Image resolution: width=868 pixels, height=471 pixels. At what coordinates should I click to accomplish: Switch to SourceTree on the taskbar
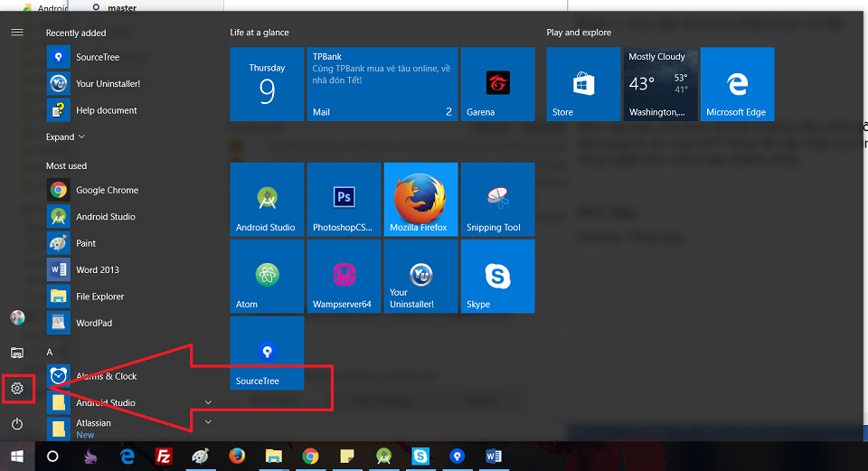point(457,456)
